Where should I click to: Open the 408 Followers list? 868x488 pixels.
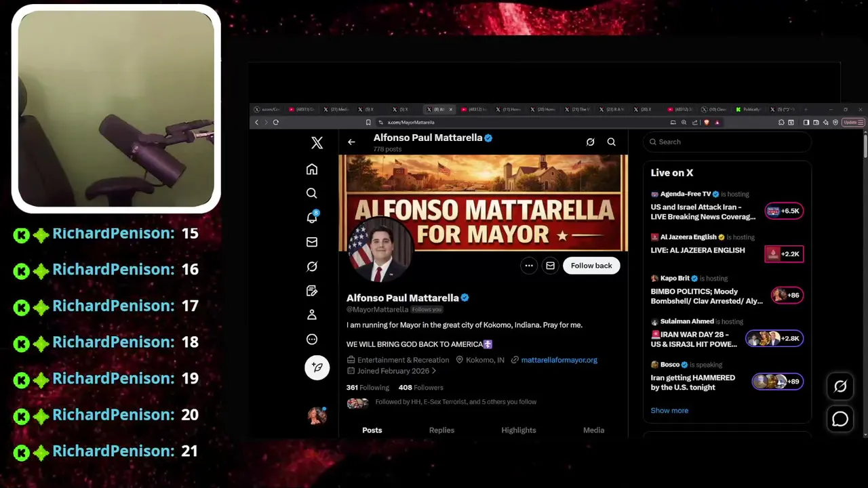[421, 388]
